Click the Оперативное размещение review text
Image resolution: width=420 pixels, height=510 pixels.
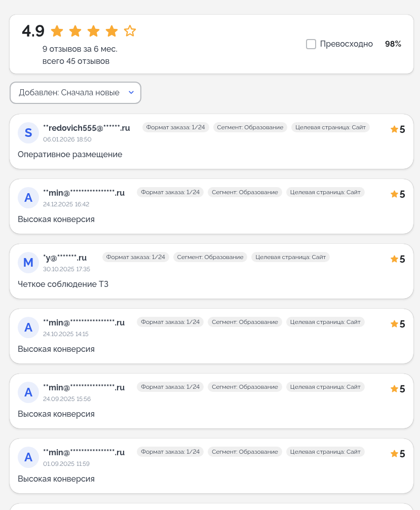tap(70, 154)
